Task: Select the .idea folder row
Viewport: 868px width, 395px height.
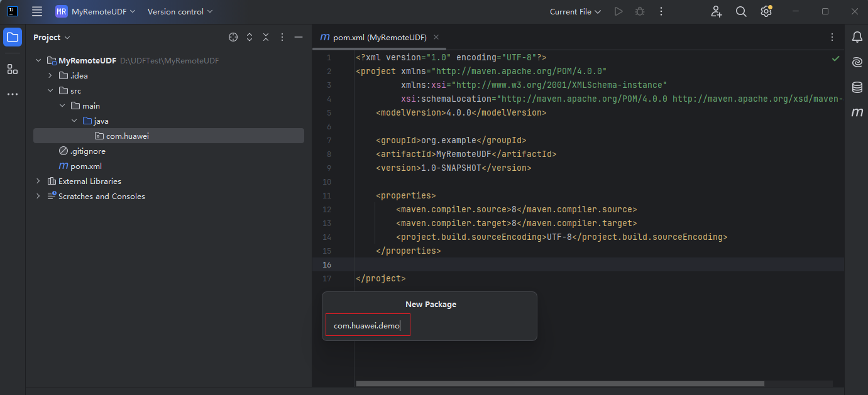Action: click(168, 75)
